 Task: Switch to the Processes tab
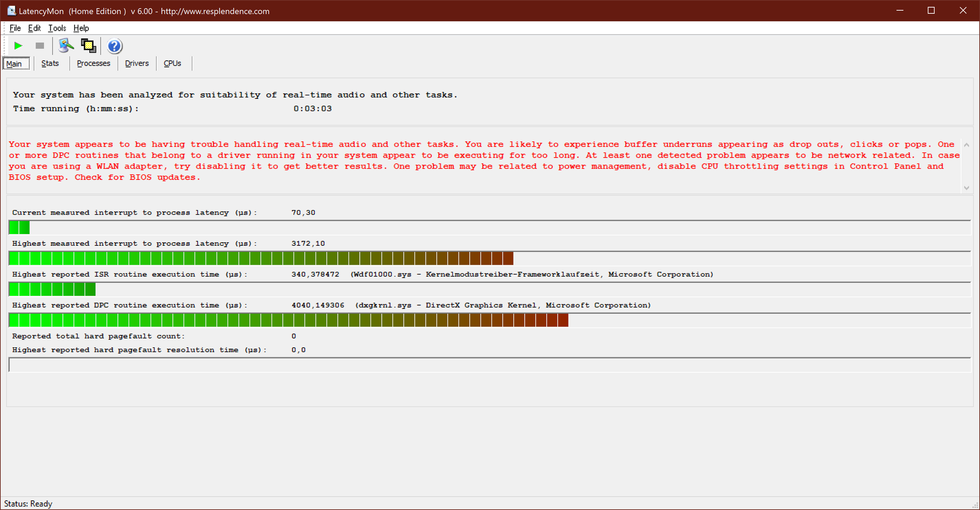coord(93,63)
